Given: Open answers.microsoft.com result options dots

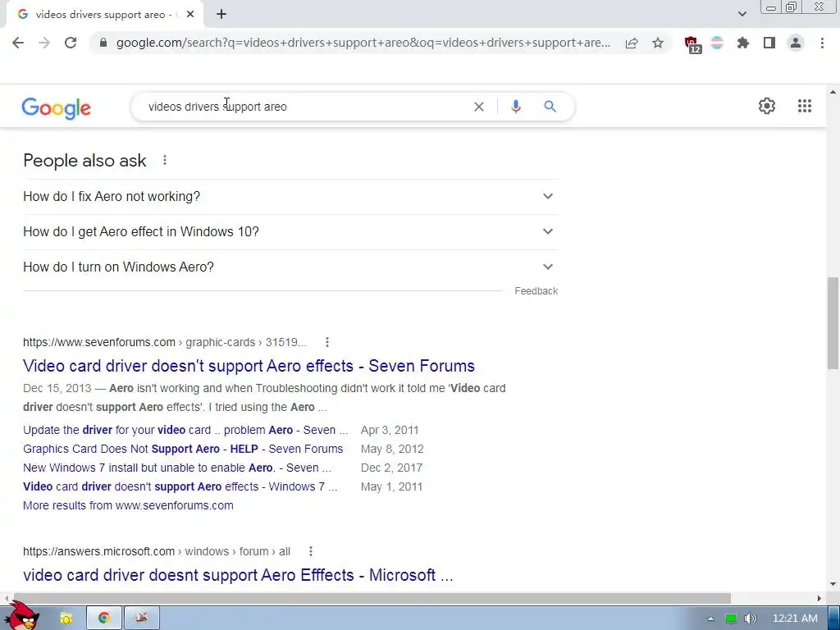Looking at the screenshot, I should pos(311,551).
